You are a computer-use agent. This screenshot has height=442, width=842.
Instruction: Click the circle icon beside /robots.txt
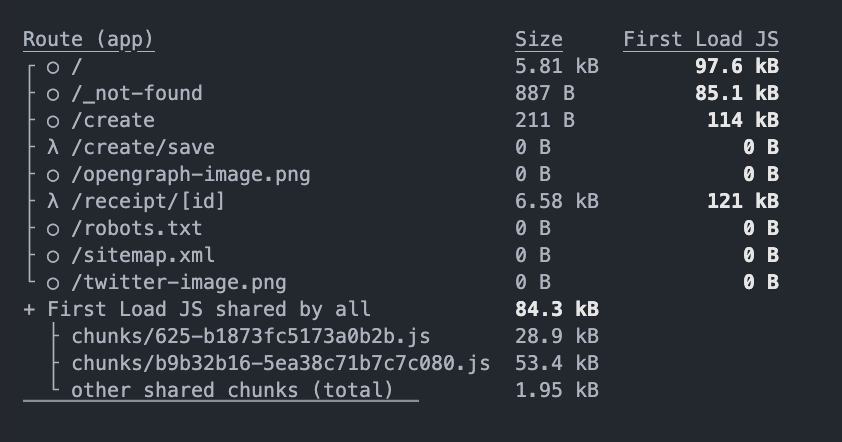[x=53, y=229]
